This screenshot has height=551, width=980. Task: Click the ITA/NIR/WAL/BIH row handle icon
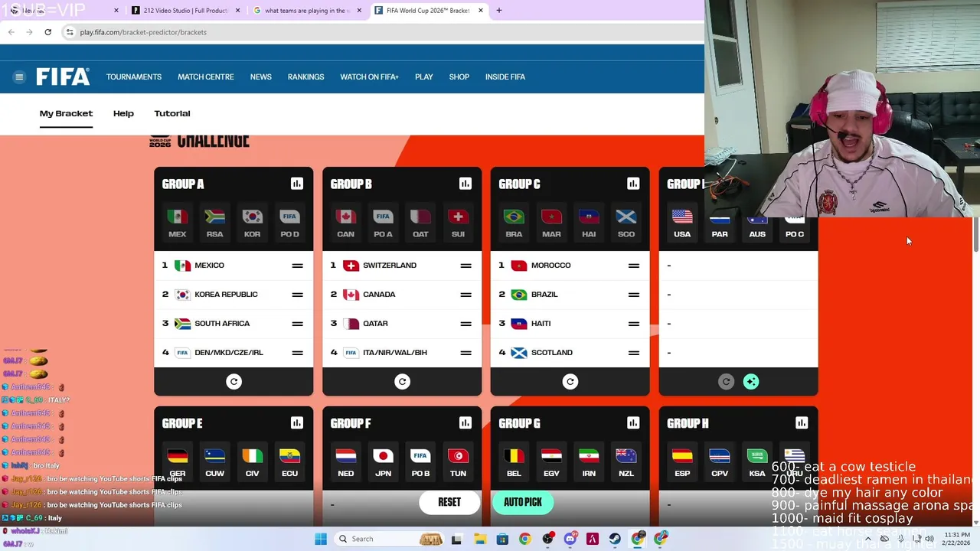coord(465,353)
